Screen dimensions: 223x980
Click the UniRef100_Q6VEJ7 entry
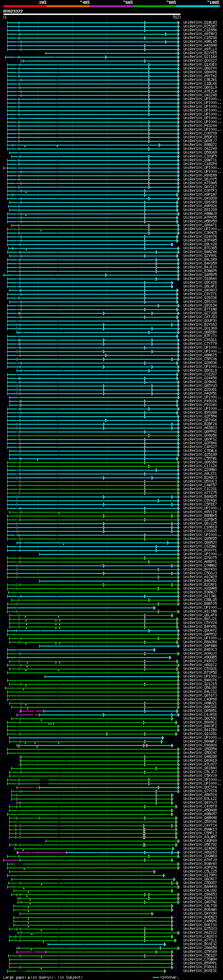(200, 141)
